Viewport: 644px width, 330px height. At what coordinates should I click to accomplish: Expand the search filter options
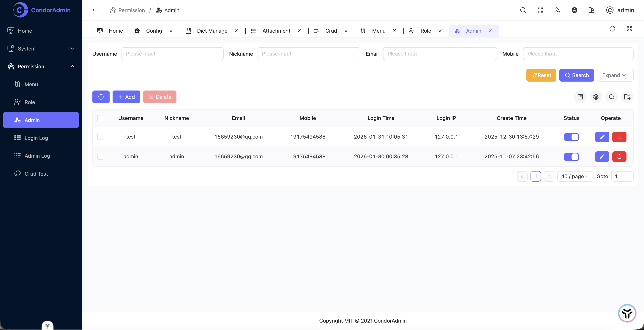(x=615, y=75)
